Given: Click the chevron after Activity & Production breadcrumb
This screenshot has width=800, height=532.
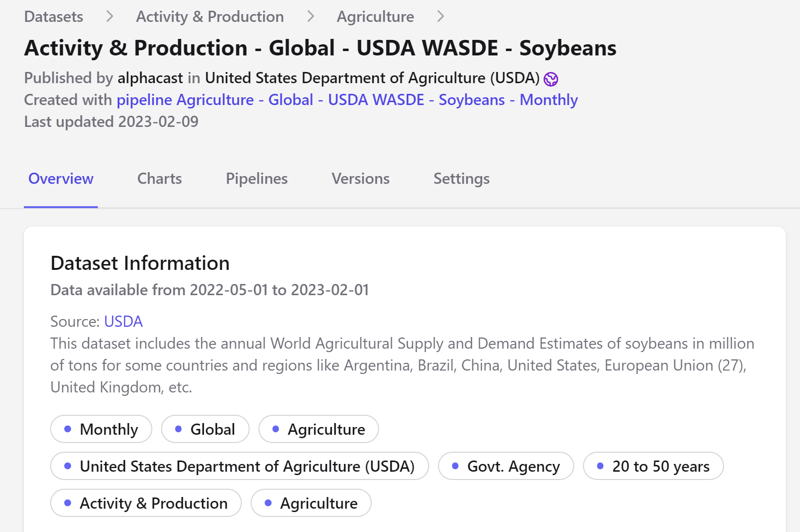Looking at the screenshot, I should point(310,17).
